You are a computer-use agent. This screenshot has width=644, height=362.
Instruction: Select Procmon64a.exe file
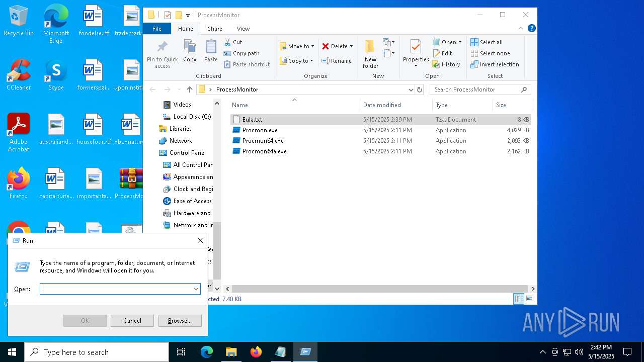pyautogui.click(x=380, y=151)
